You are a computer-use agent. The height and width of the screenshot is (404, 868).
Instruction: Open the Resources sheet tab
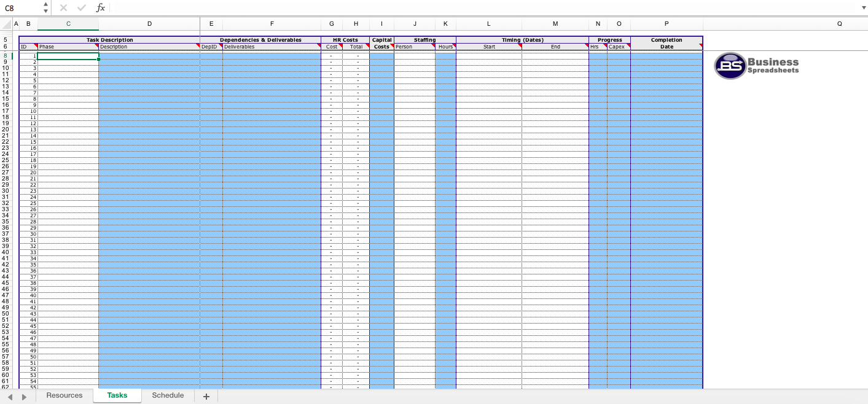(65, 395)
